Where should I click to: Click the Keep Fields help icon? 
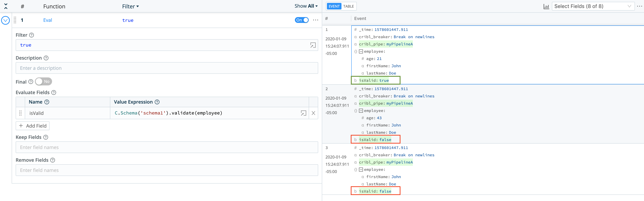(x=46, y=137)
